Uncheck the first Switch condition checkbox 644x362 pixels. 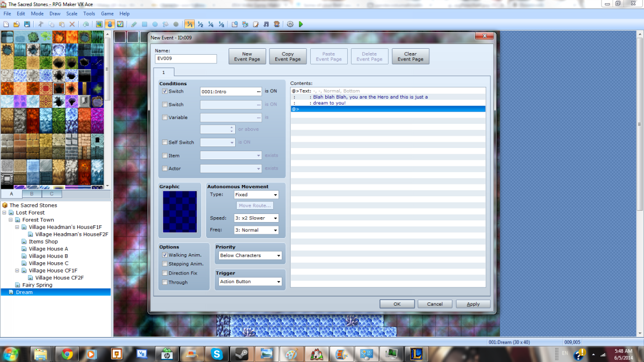tap(165, 91)
